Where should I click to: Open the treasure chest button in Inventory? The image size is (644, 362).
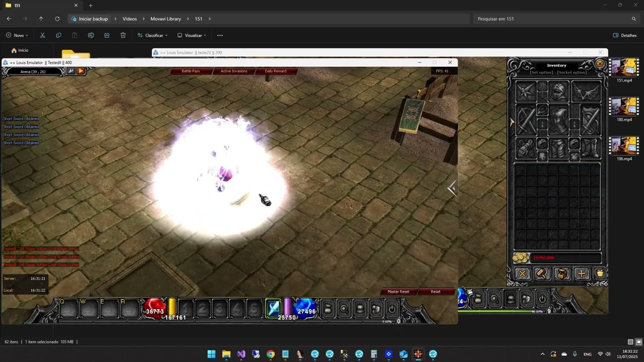coord(561,274)
